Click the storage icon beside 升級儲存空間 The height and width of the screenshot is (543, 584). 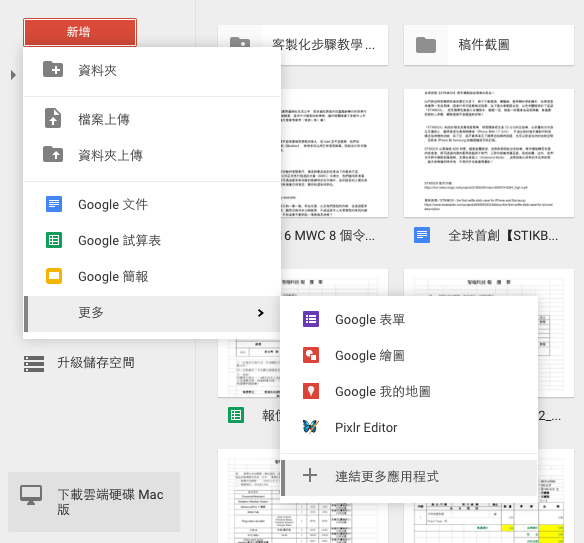pyautogui.click(x=34, y=363)
